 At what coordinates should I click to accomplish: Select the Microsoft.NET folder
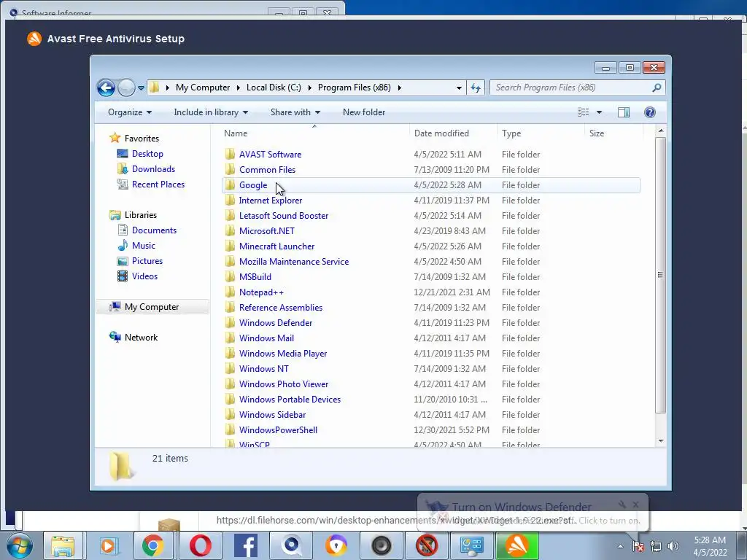(267, 231)
